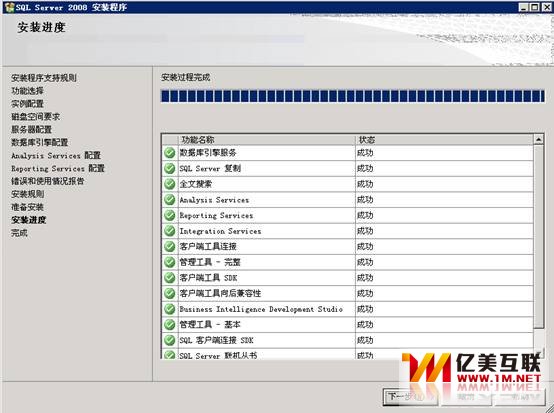
Task: Click the SQL Server setup icon in the title bar
Action: (10, 7)
